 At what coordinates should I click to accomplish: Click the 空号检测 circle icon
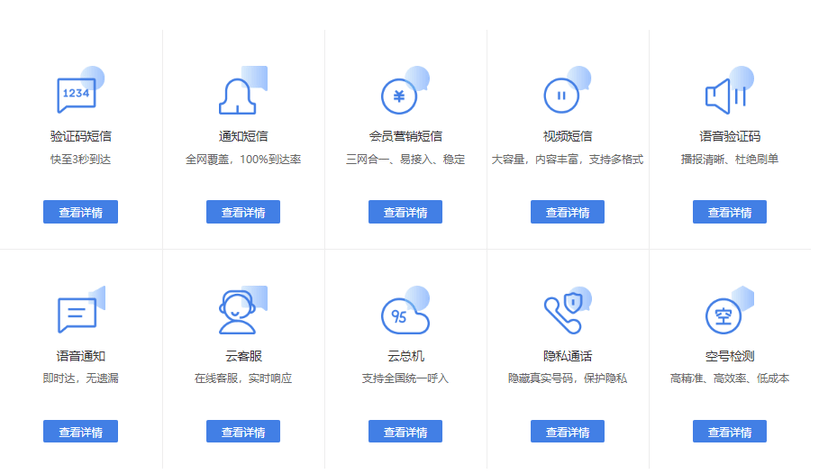729,310
